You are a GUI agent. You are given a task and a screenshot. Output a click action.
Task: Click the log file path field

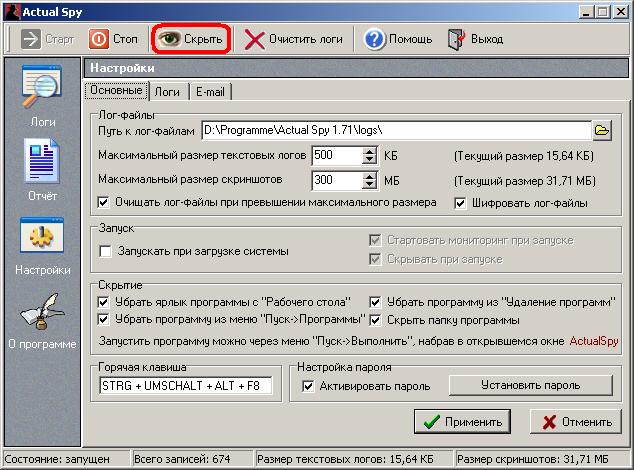(397, 130)
